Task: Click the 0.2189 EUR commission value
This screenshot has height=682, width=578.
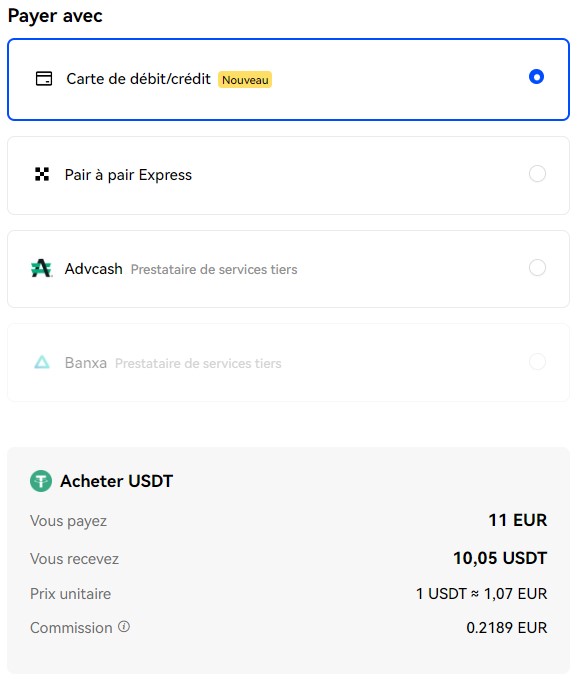Action: tap(507, 628)
